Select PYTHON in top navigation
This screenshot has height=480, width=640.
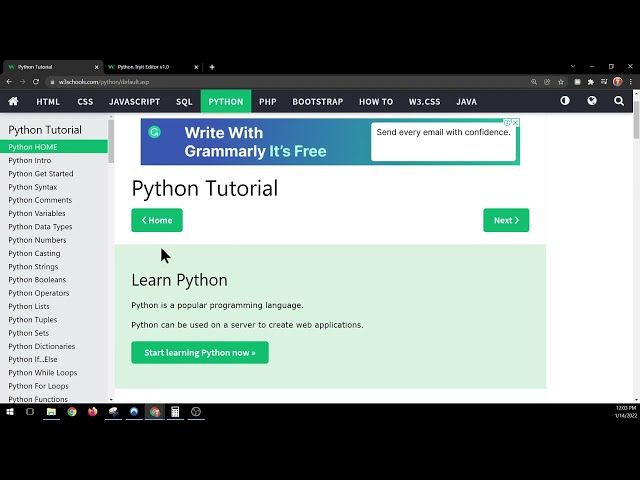click(x=226, y=101)
